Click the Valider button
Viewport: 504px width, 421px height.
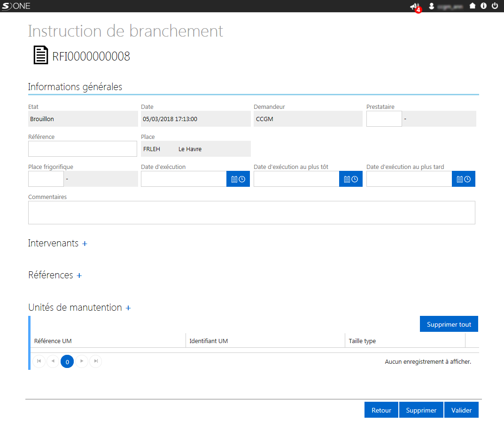click(462, 410)
